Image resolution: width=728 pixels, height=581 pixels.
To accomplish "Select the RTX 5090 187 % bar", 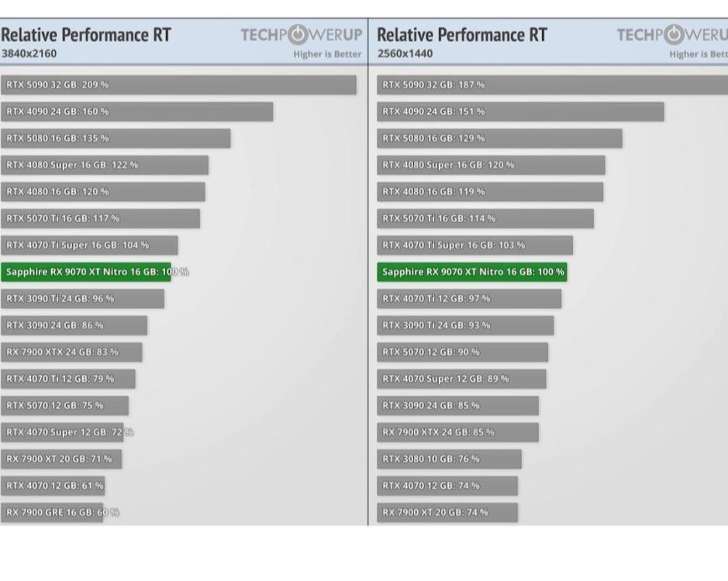I will coord(552,84).
